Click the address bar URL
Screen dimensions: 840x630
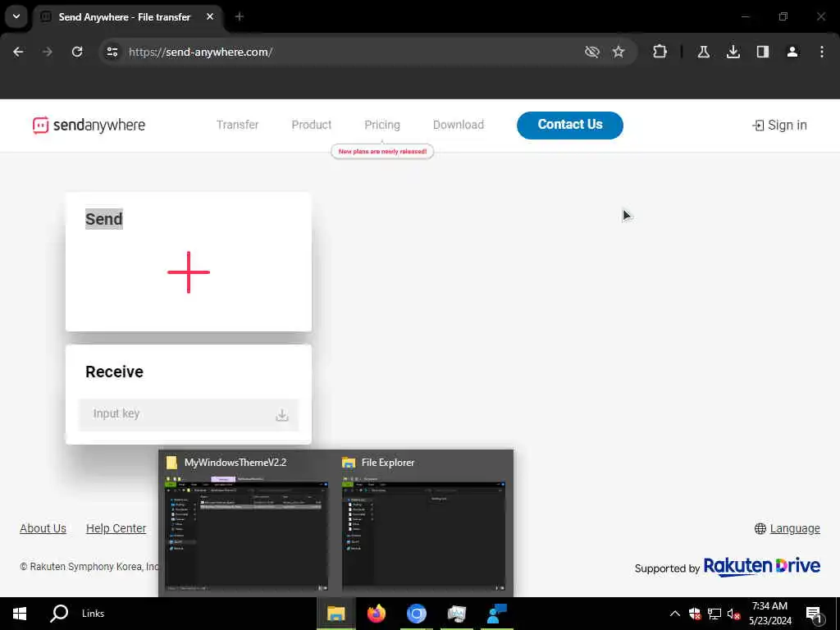(x=200, y=52)
